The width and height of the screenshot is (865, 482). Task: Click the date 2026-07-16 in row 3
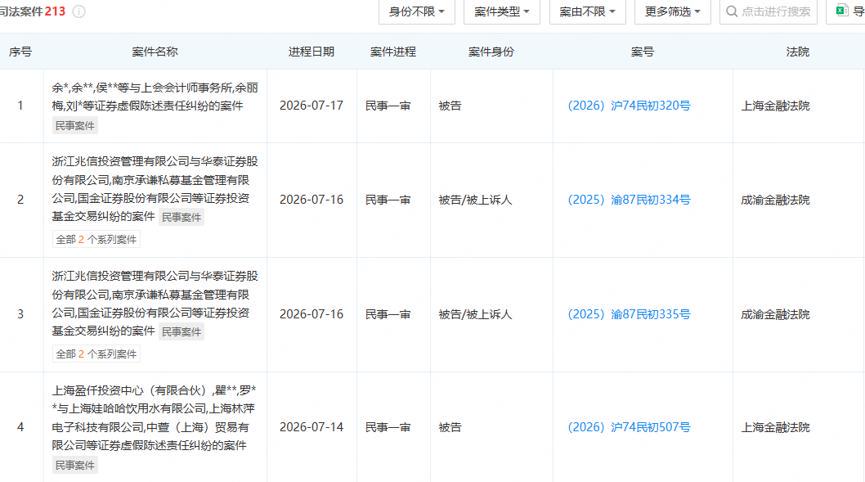[x=311, y=314]
